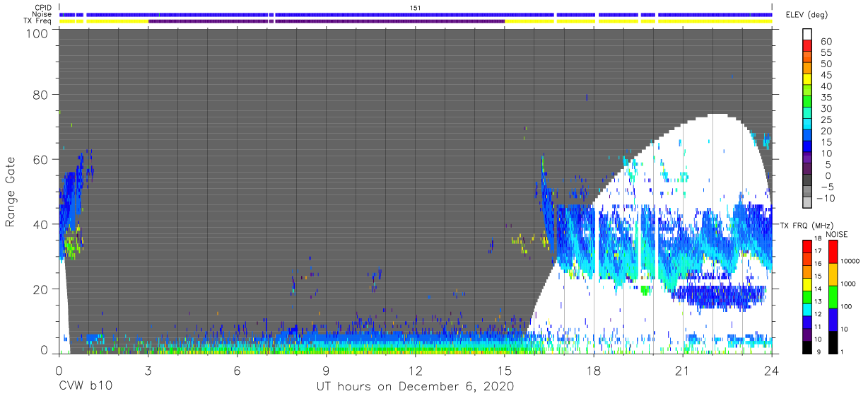
Task: Select the yellow segment of the ELEV color bar
Action: (807, 79)
